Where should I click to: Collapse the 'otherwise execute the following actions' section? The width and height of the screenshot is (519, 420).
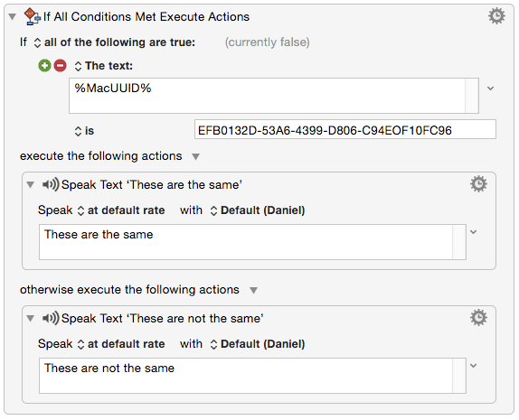253,290
